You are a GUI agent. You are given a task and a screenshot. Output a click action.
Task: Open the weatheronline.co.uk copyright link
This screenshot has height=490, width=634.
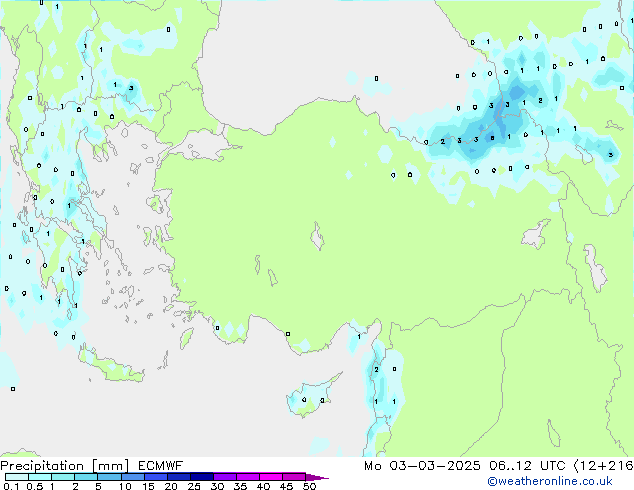point(550,481)
